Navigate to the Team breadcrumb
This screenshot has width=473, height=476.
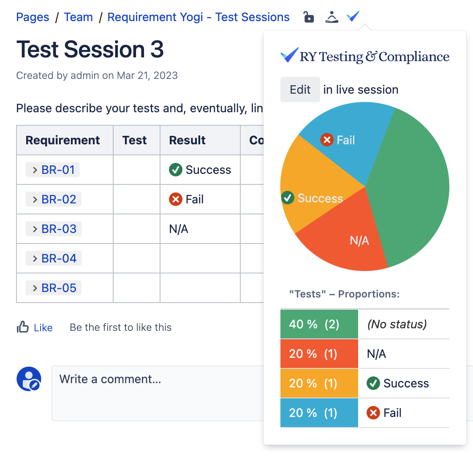click(x=78, y=17)
